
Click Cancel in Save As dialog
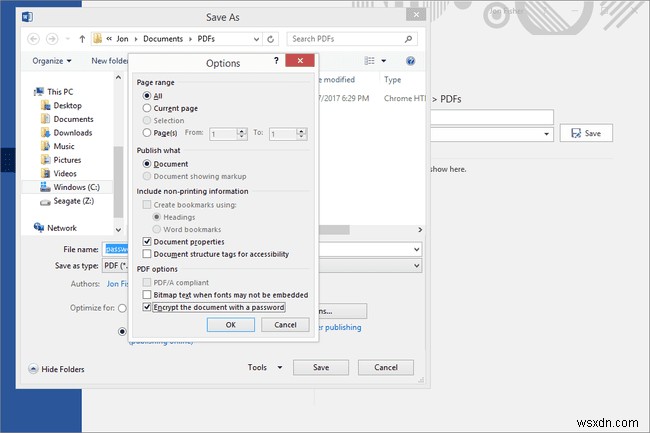[x=386, y=367]
